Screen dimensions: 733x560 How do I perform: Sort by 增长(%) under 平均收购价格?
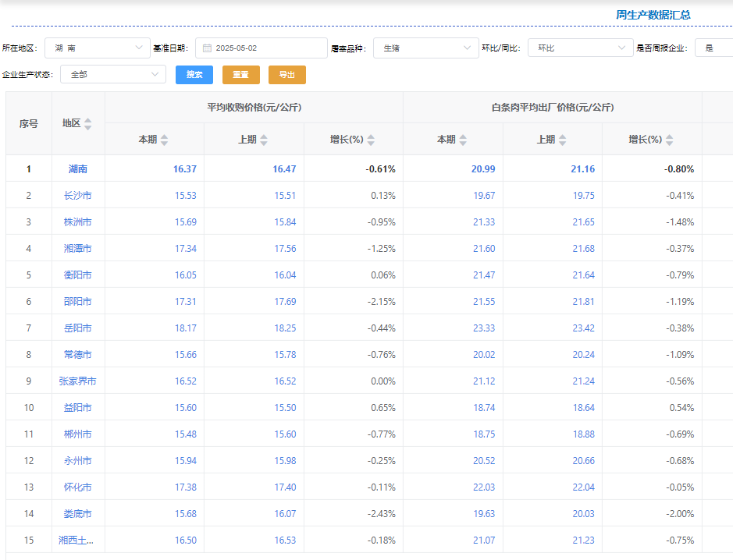click(371, 140)
